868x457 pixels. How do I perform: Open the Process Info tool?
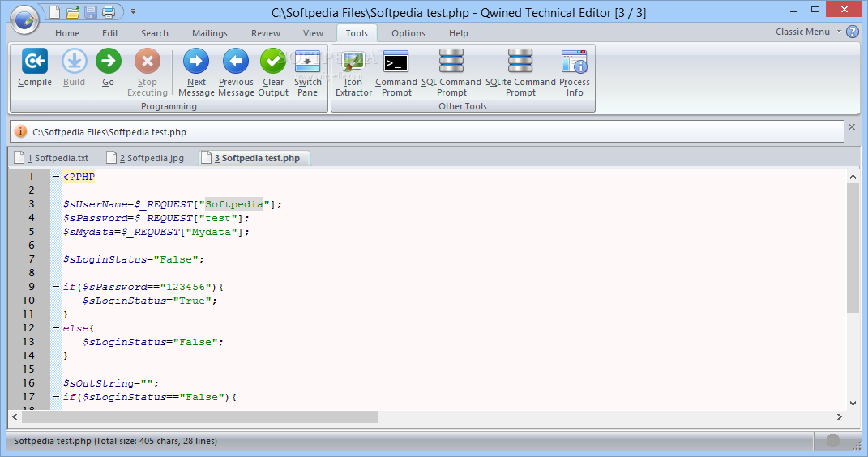[x=574, y=62]
